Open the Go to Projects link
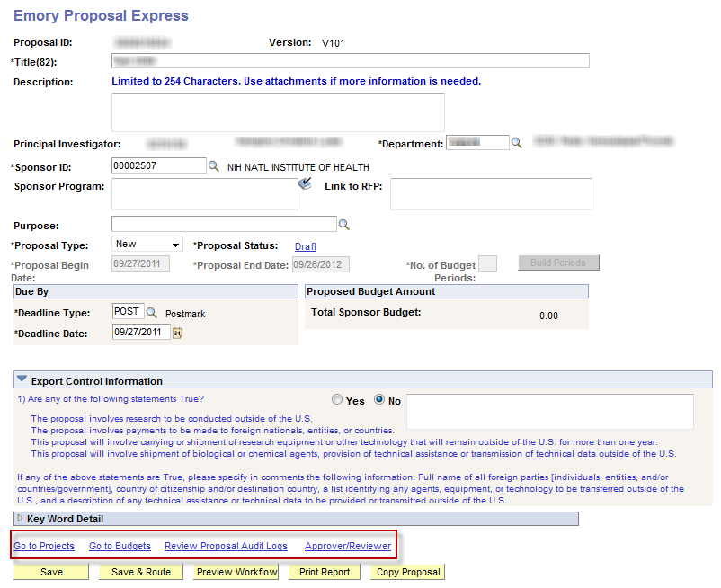The image size is (721, 588). tap(44, 546)
